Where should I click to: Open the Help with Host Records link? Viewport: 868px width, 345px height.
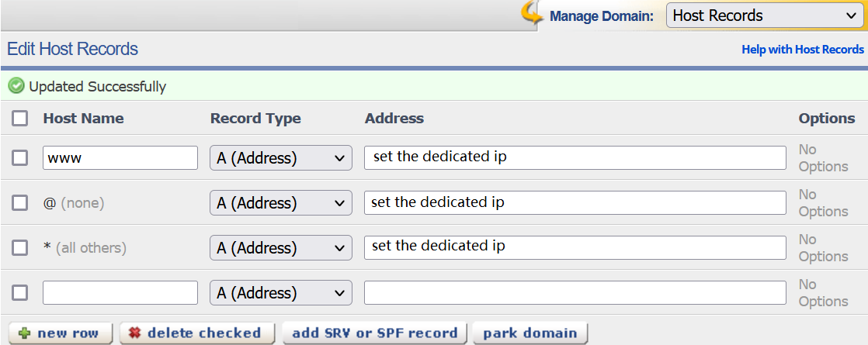click(802, 50)
